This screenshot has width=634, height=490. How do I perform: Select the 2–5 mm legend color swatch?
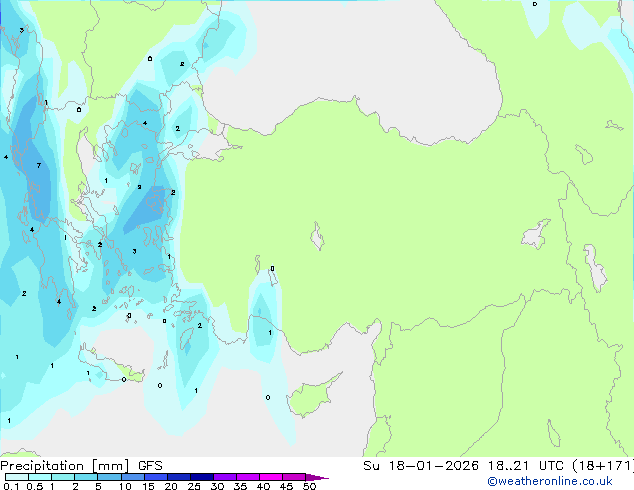[x=86, y=477]
